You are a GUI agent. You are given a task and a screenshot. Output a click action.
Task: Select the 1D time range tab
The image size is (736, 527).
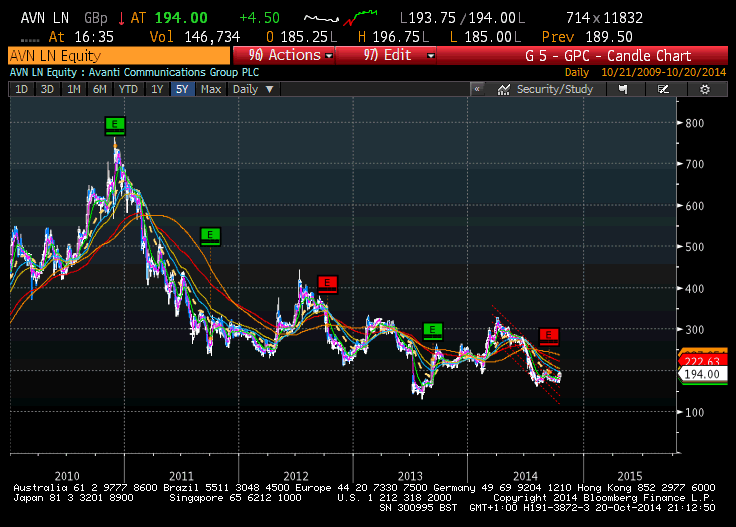(x=22, y=89)
